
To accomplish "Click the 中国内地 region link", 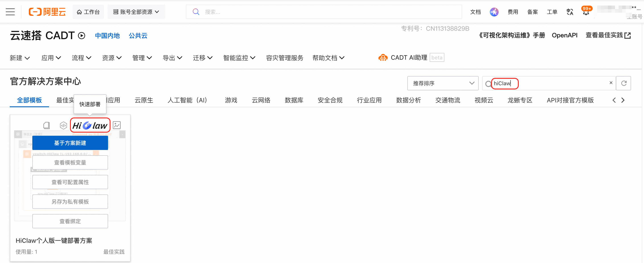I will click(107, 36).
